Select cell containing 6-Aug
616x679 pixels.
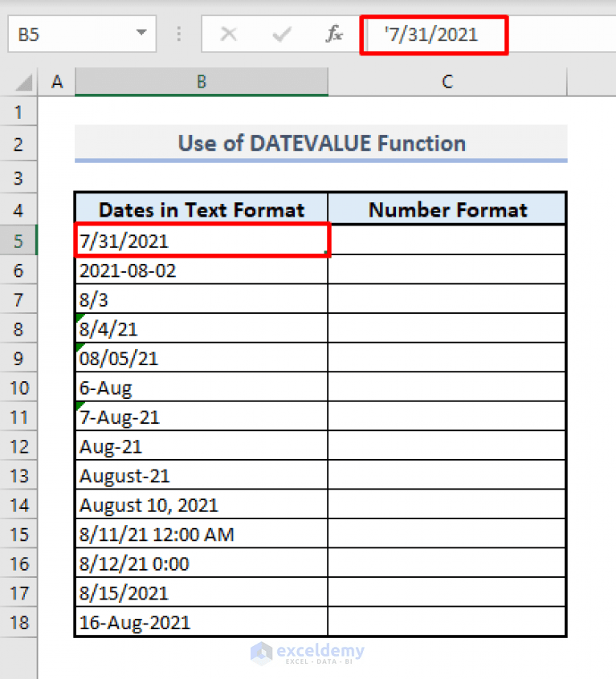(202, 387)
